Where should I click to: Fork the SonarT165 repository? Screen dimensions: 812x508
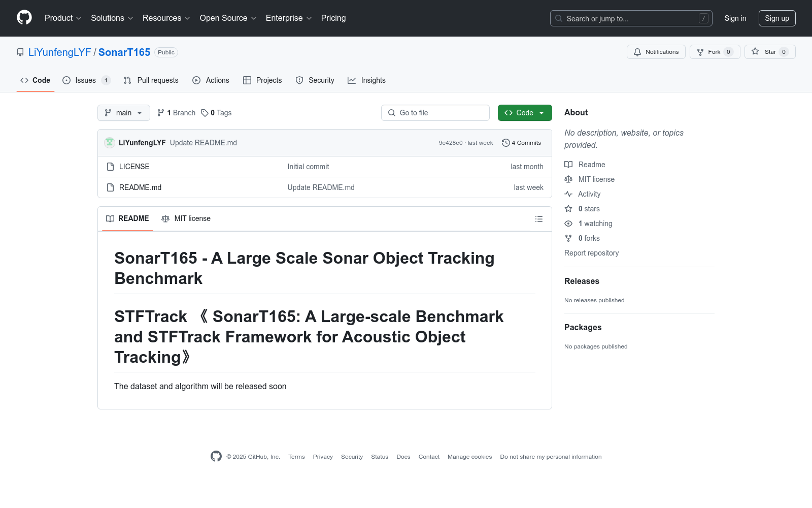pos(715,52)
